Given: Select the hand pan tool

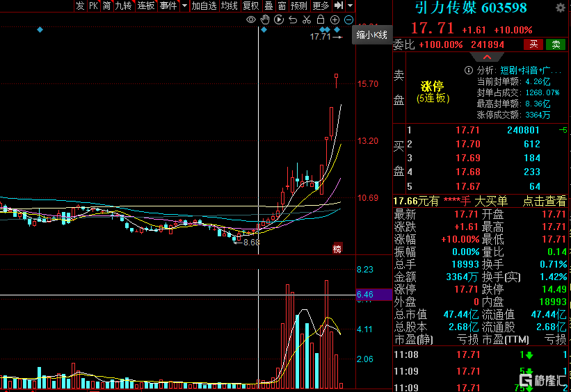Looking at the screenshot, I should point(265,19).
